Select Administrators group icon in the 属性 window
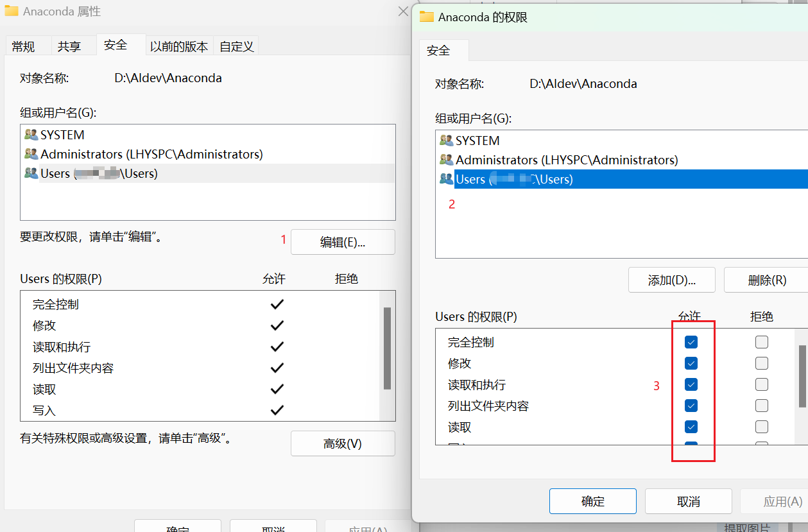The width and height of the screenshot is (808, 532). pyautogui.click(x=31, y=154)
